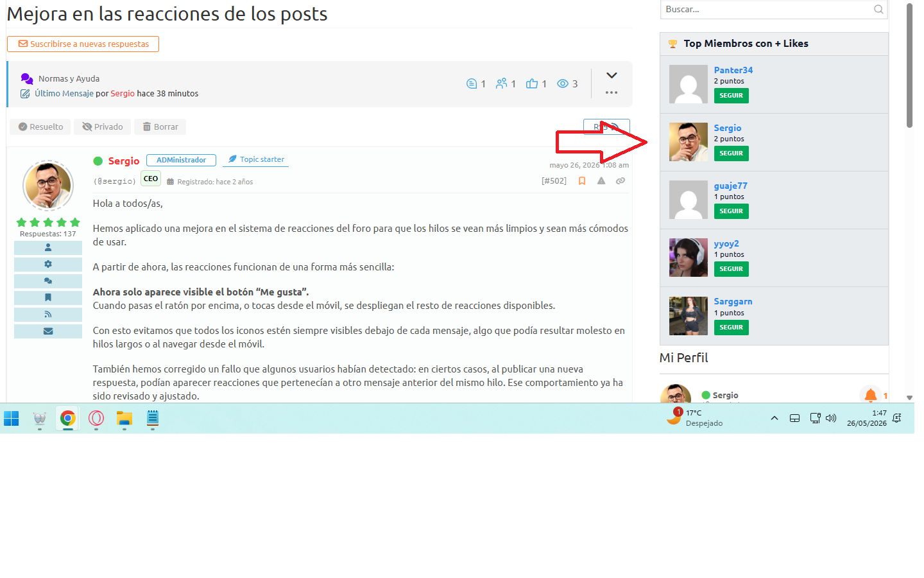Copy the post link via chain icon
Screen dimensions: 924x578
(x=620, y=181)
